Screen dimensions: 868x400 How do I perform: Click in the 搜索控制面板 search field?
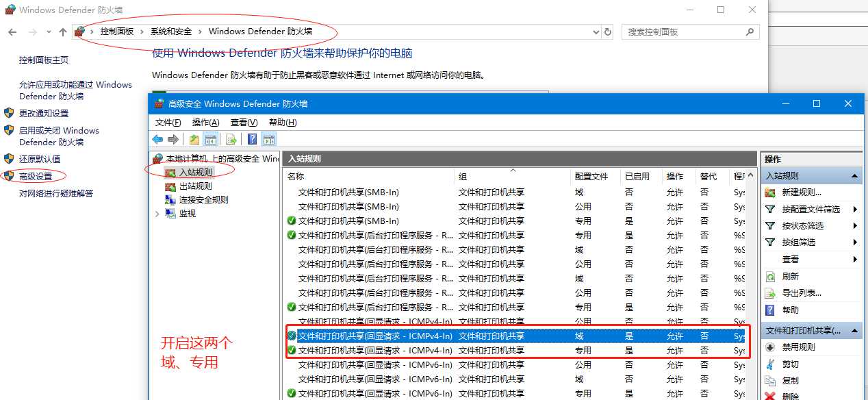683,32
